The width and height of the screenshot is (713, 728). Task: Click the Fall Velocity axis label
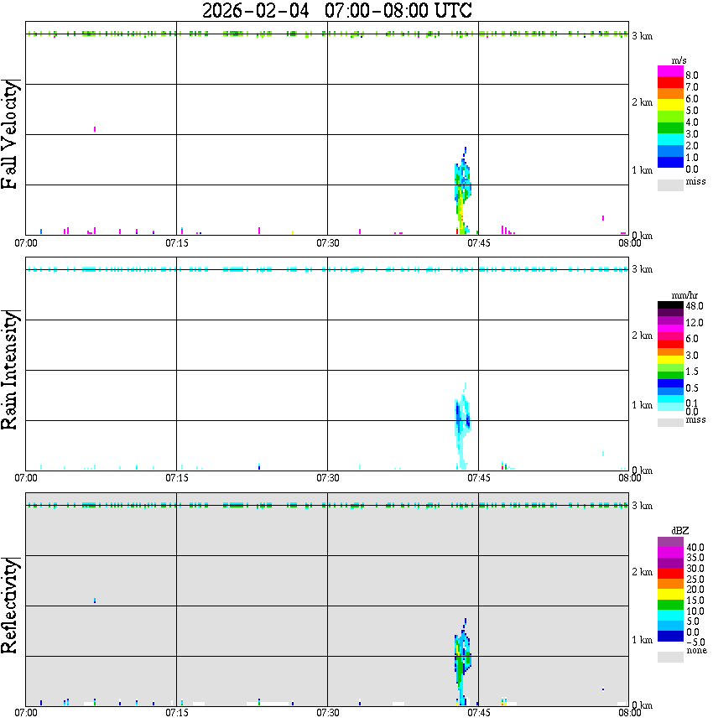(x=10, y=134)
